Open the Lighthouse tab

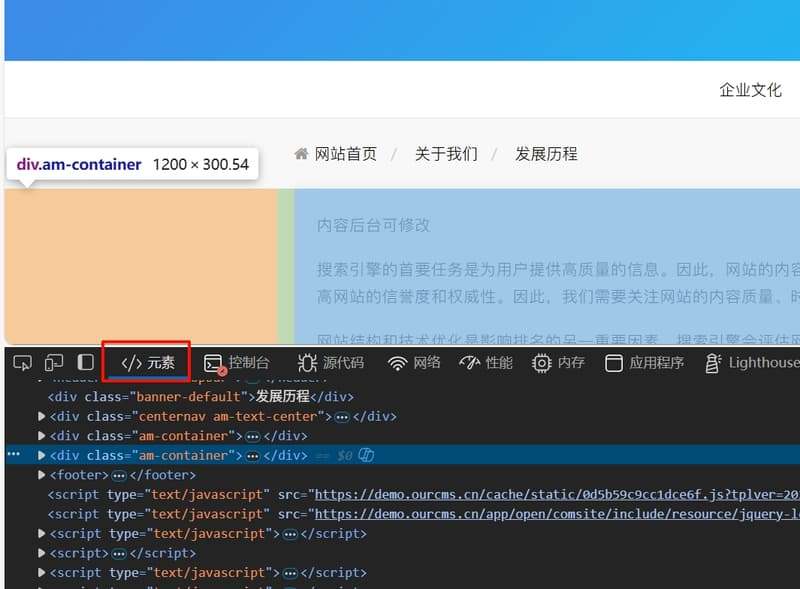752,363
